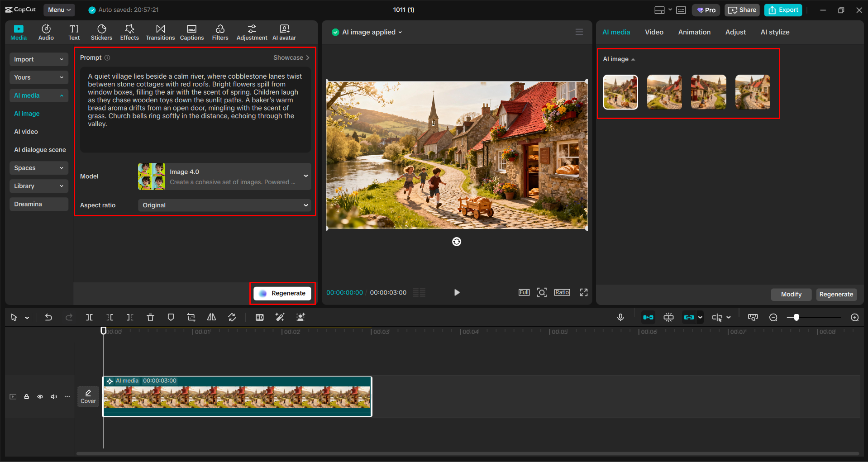The width and height of the screenshot is (868, 462).
Task: Enable HD preview in the timeline toolbar
Action: coord(260,317)
